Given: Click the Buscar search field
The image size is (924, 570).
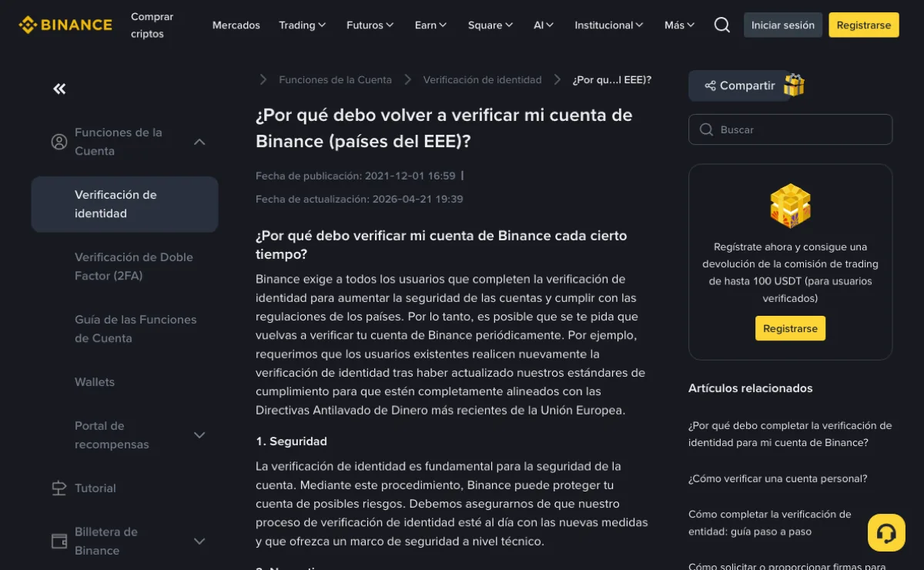Looking at the screenshot, I should pos(790,129).
